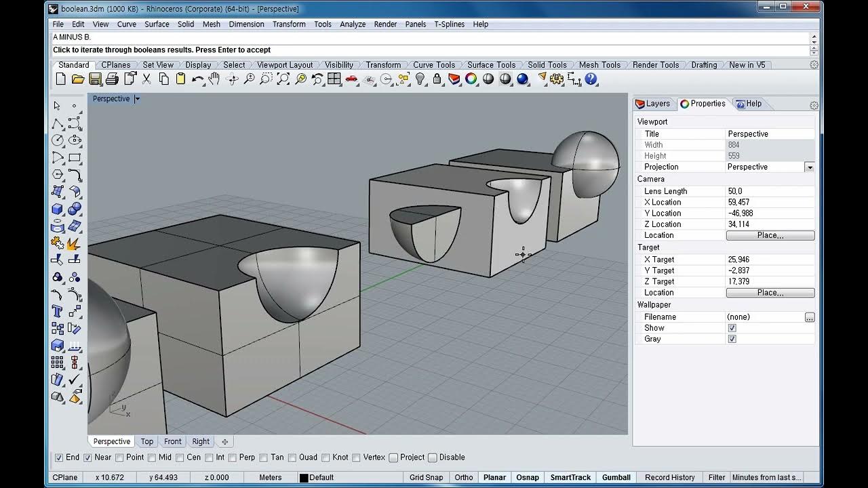This screenshot has height=488, width=868.
Task: Select the arrow pointer tool in sidebar
Action: click(x=58, y=106)
